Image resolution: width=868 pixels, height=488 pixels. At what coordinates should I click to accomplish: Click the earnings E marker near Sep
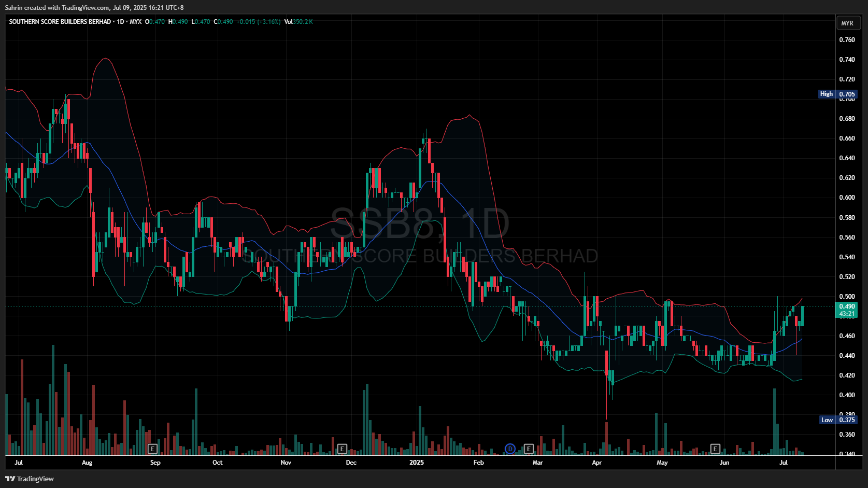(152, 449)
